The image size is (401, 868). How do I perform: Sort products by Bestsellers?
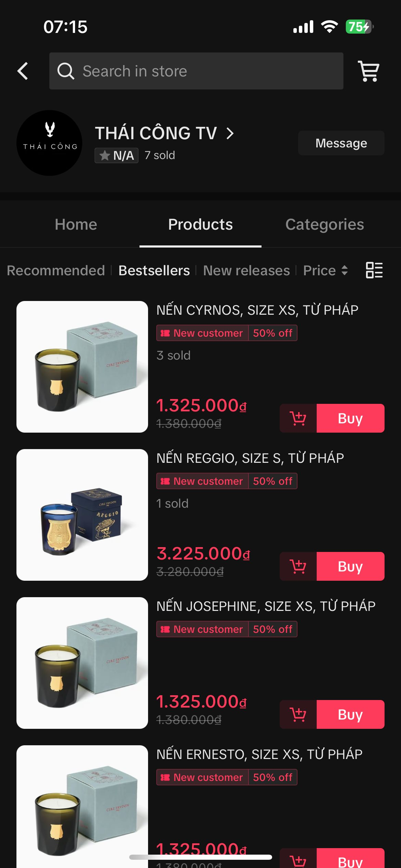(x=154, y=270)
